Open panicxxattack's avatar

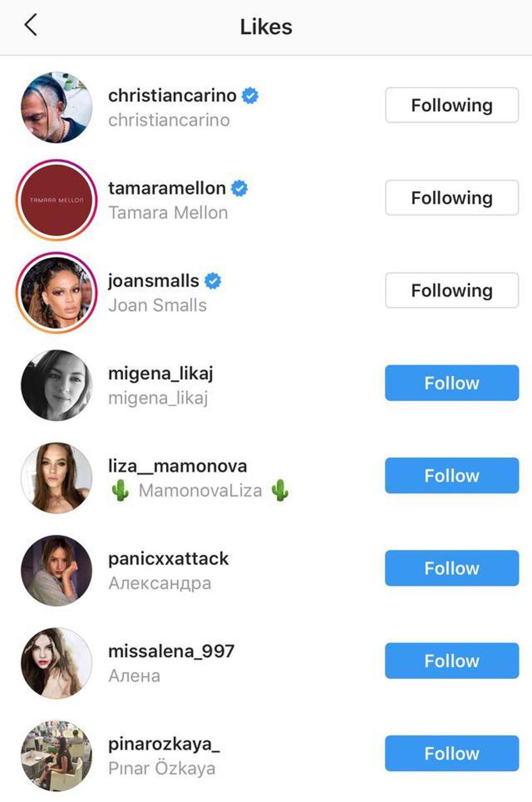coord(57,570)
